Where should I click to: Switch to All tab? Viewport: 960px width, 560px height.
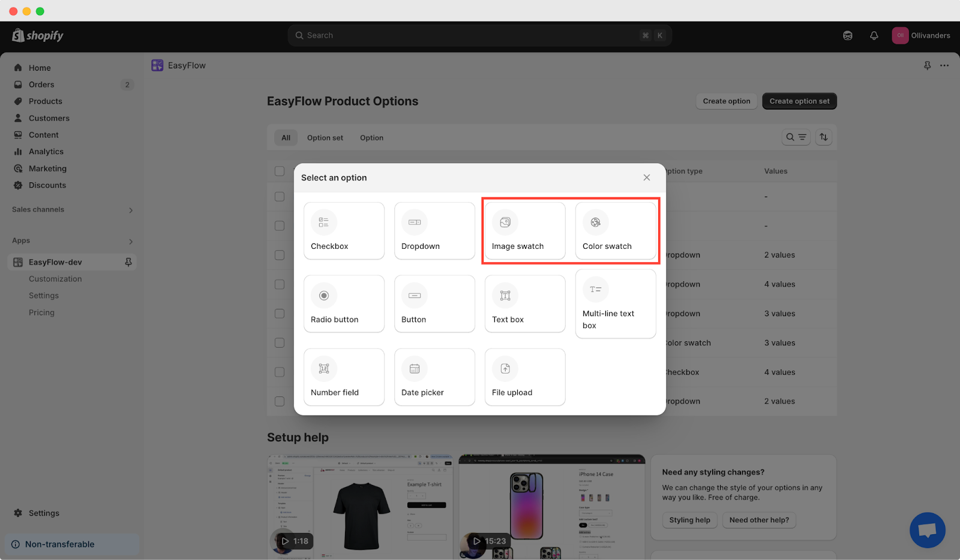286,138
